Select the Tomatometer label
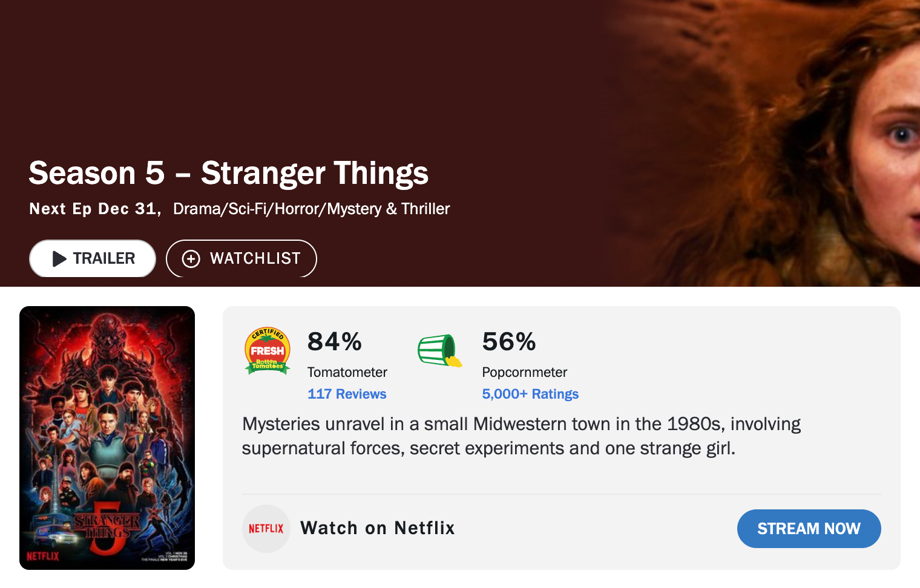The width and height of the screenshot is (920, 588). (347, 372)
